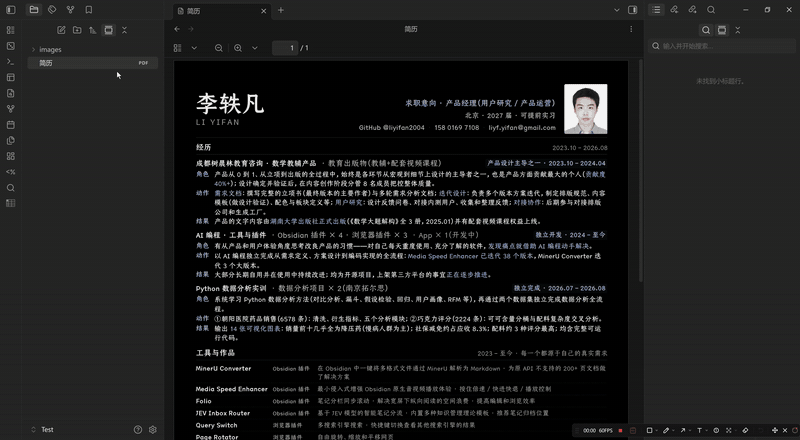Create a new folder
The height and width of the screenshot is (440, 800).
[77, 30]
